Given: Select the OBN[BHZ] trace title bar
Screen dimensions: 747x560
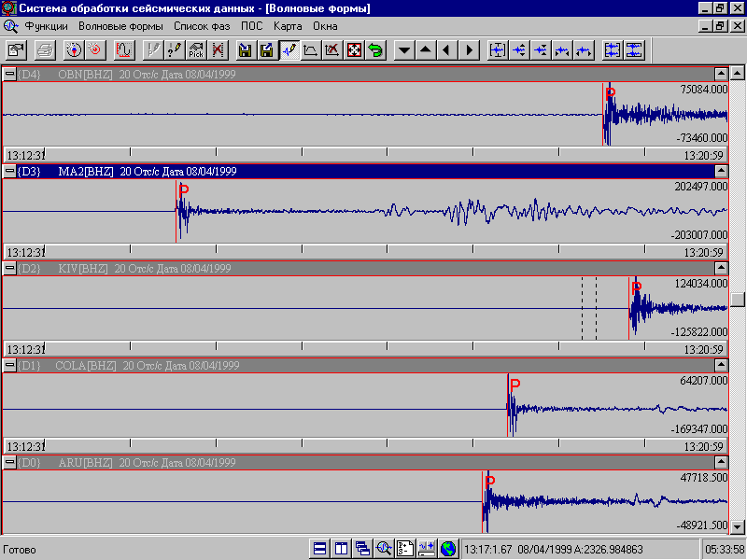Looking at the screenshot, I should point(364,74).
